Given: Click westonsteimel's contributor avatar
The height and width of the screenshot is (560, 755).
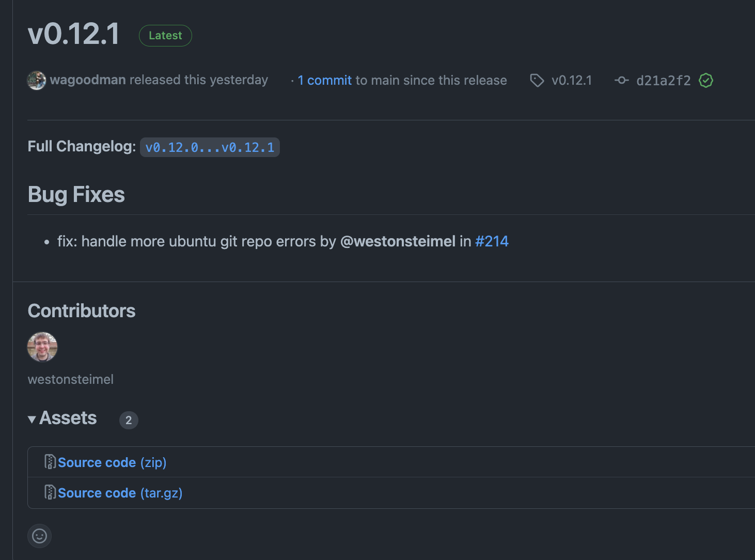Looking at the screenshot, I should (x=42, y=347).
